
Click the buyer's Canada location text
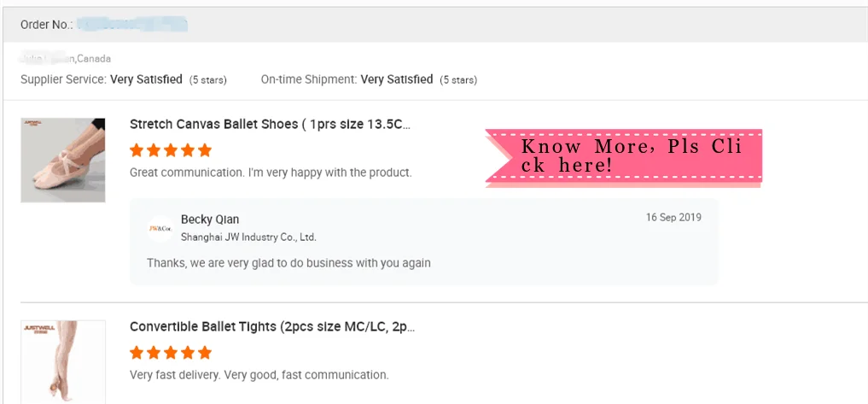(92, 59)
